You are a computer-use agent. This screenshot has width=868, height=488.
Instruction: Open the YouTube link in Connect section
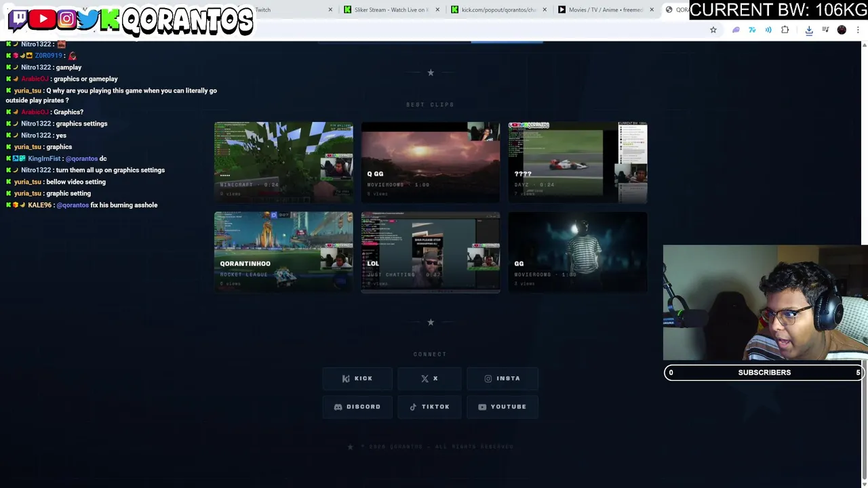502,407
